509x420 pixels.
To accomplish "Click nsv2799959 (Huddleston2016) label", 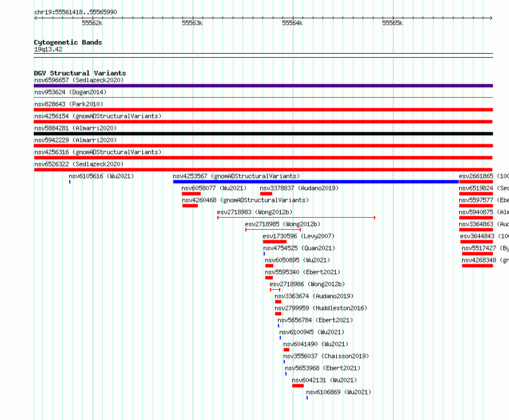I will pos(321,308).
